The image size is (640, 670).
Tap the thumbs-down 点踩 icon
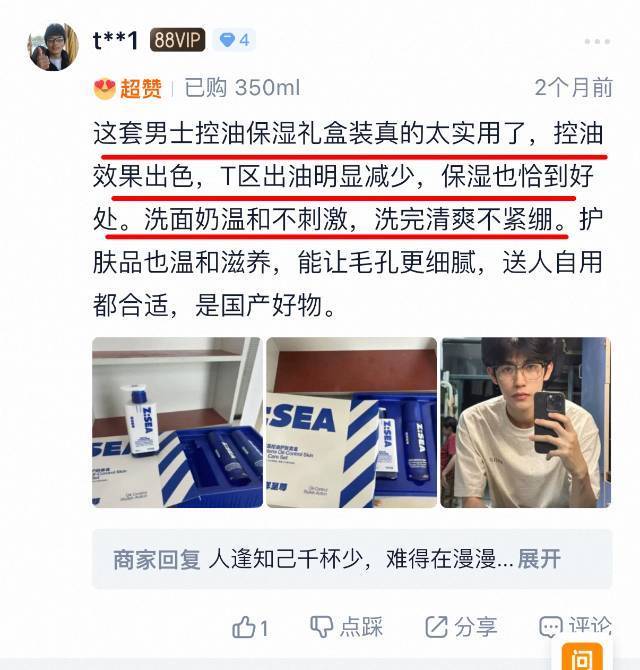321,627
